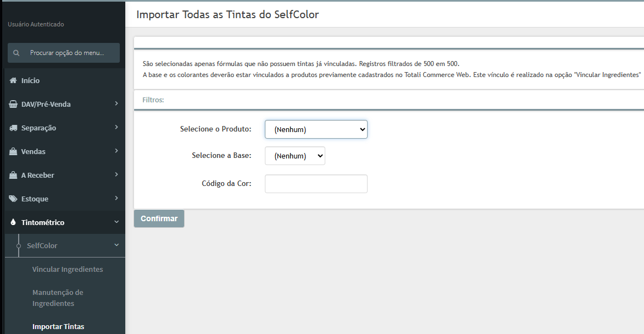The image size is (644, 334).
Task: Click the A Receber bag icon
Action: point(13,175)
